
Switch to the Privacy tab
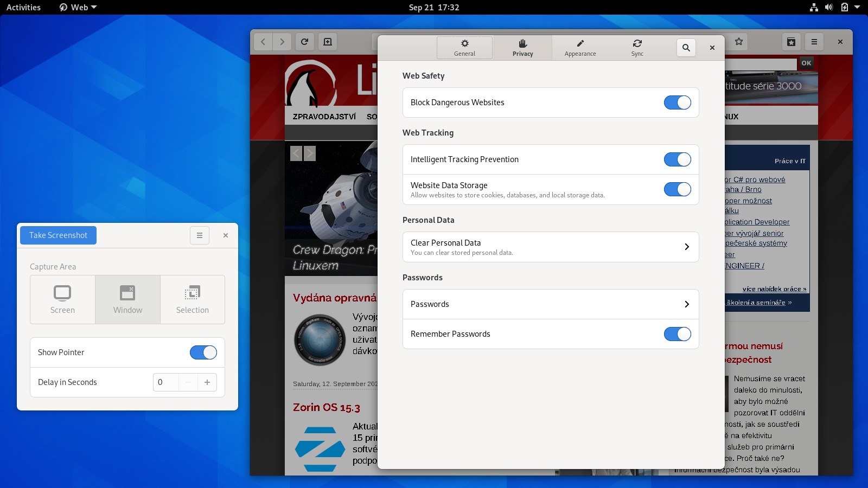[x=523, y=48]
